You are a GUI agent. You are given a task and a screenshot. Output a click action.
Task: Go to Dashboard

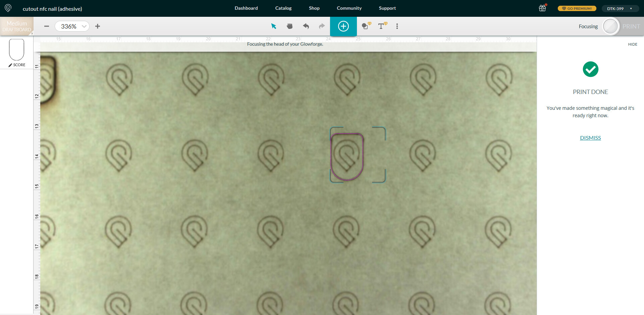(246, 8)
